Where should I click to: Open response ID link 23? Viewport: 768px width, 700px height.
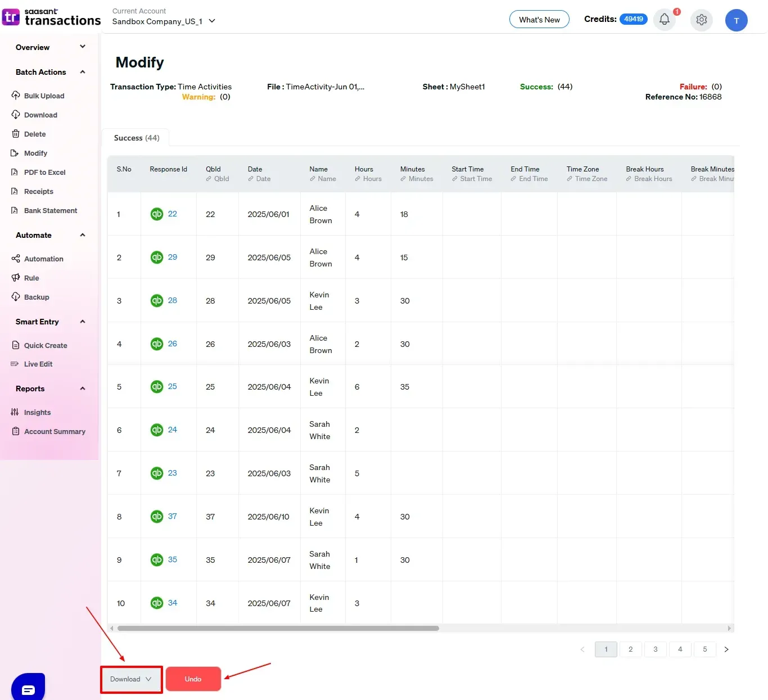tap(173, 473)
